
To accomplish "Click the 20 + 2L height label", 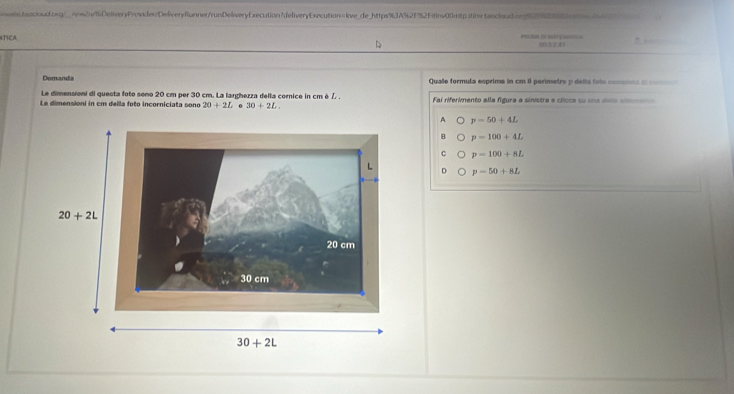I will tap(78, 215).
